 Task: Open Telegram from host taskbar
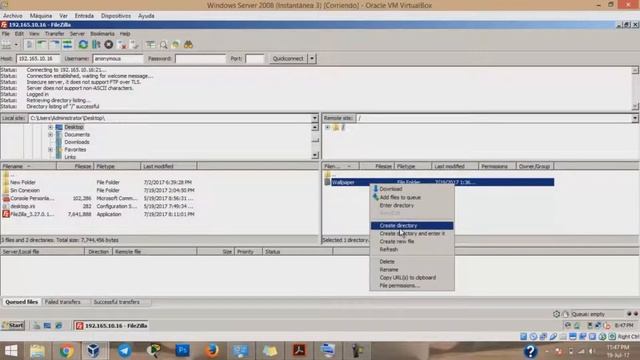tap(124, 351)
